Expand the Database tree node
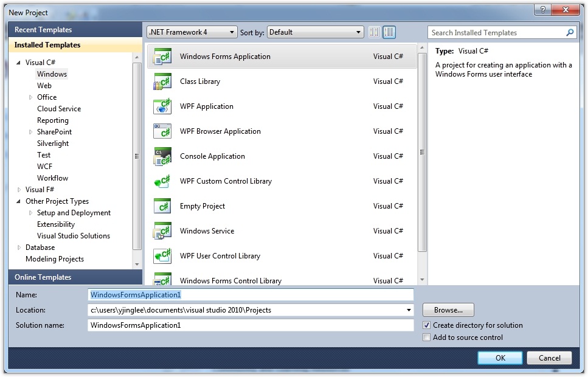Viewport: 588px width, 377px height. (x=19, y=247)
